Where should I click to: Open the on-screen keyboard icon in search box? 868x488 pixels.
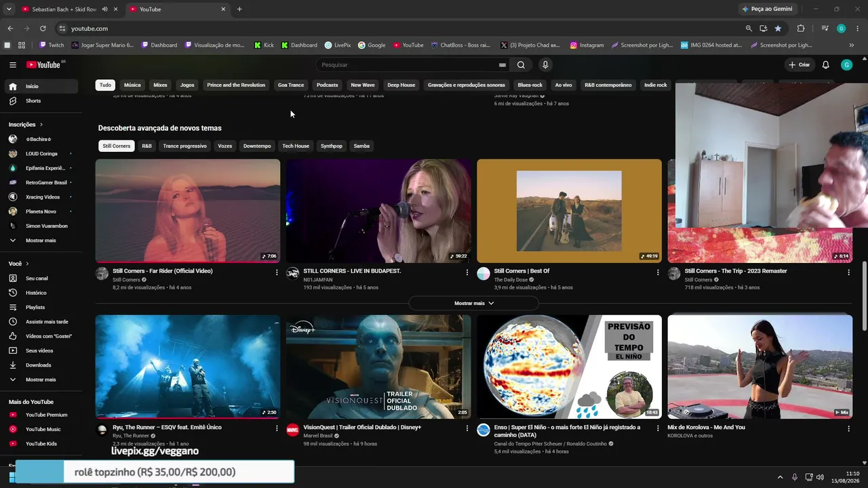(x=502, y=65)
